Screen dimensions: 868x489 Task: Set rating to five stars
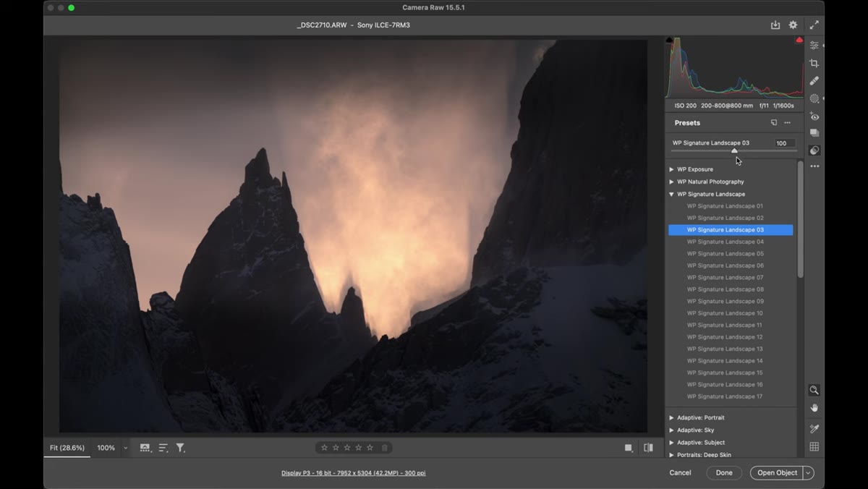(x=370, y=448)
